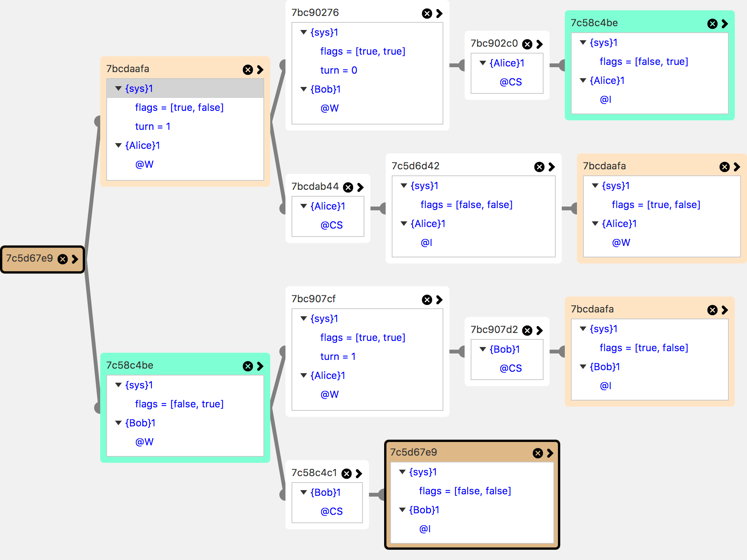Close the 7c5d6d42 node
The height and width of the screenshot is (560, 747).
coord(539,167)
